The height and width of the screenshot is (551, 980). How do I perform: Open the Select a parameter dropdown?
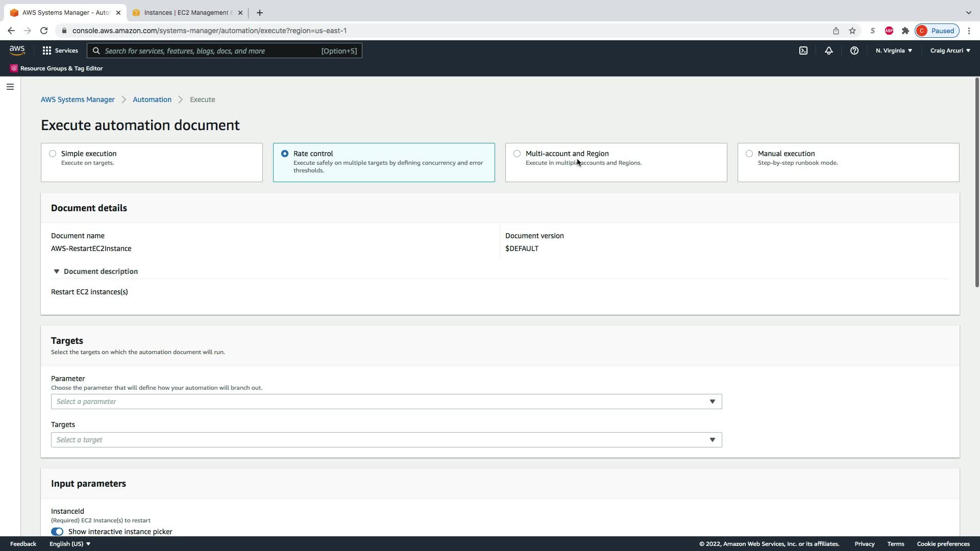(386, 402)
